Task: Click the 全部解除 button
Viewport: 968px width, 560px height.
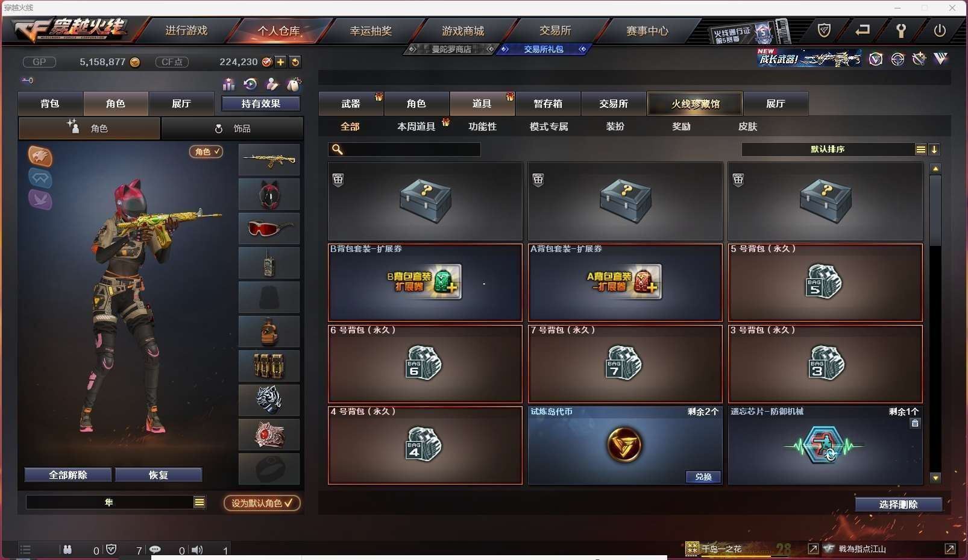Action: 68,475
